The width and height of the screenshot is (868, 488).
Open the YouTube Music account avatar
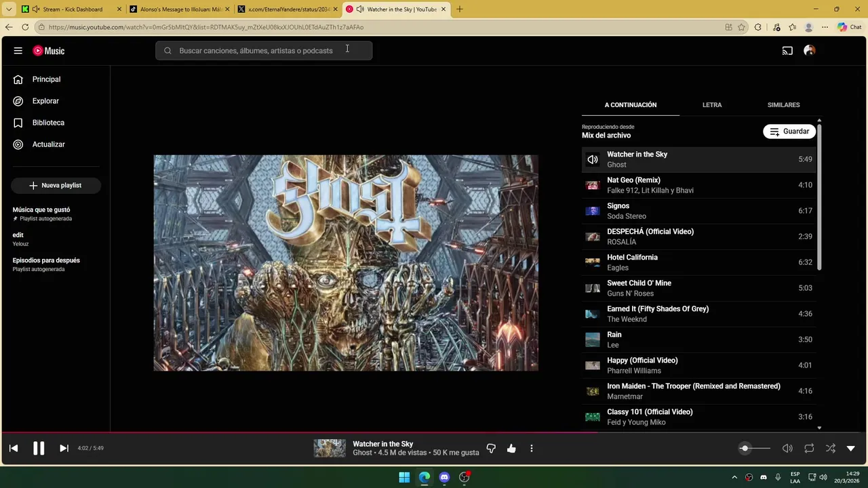pos(809,51)
